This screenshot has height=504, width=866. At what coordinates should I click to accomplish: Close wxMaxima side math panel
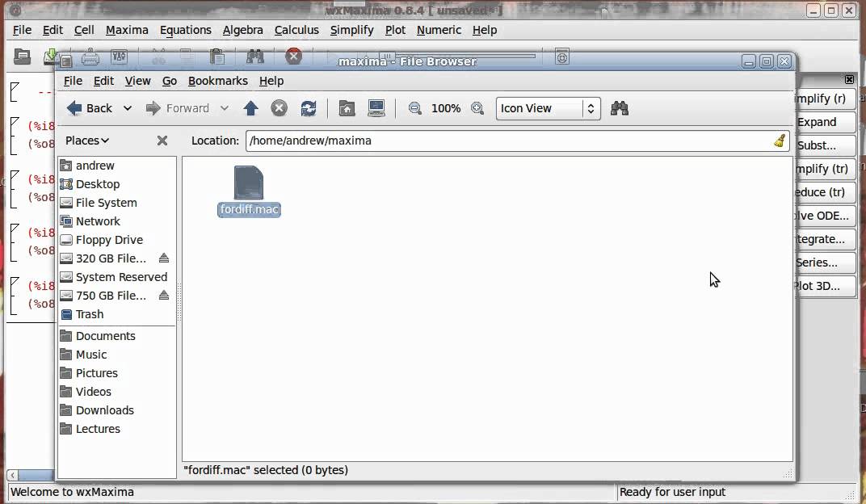click(x=849, y=79)
